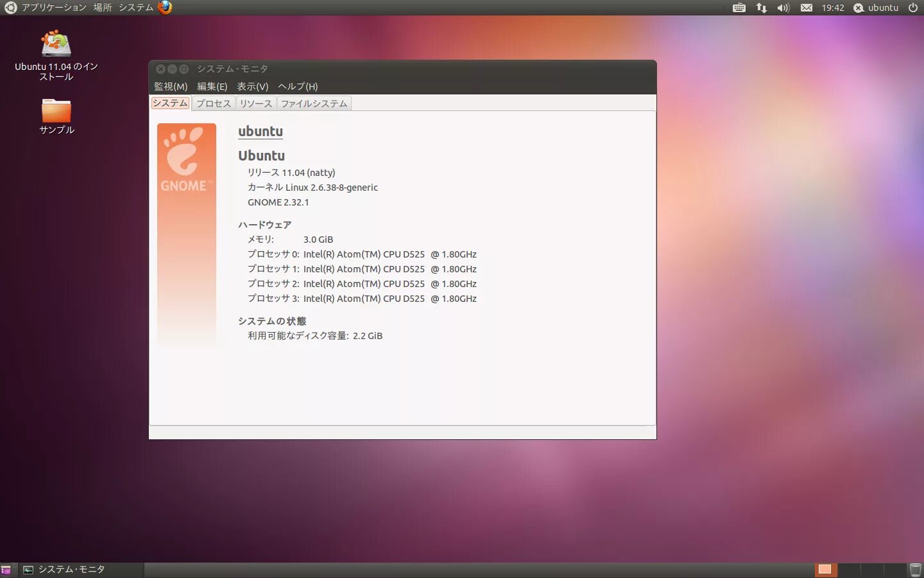
Task: Switch to the リソース tab
Action: pyautogui.click(x=255, y=103)
